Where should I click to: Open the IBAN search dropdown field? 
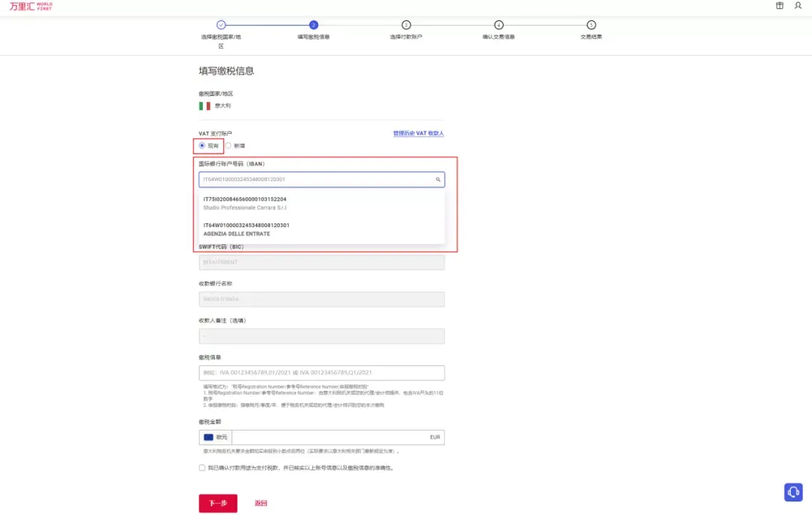click(322, 180)
